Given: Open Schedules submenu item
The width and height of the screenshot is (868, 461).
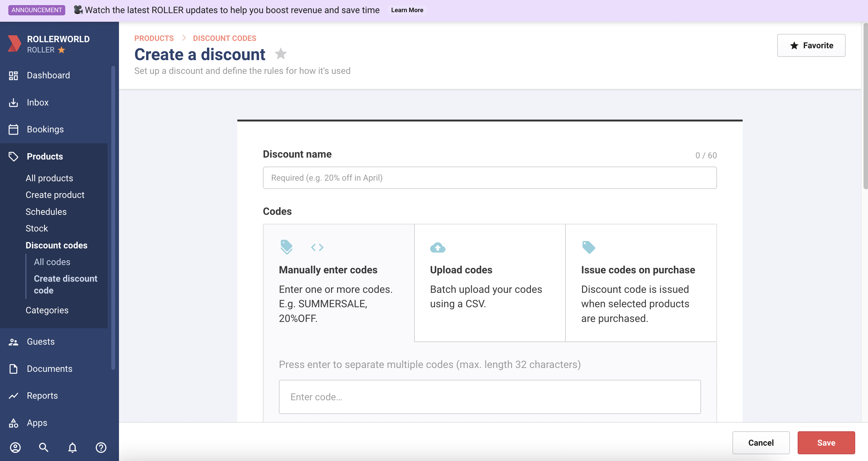Looking at the screenshot, I should 46,212.
